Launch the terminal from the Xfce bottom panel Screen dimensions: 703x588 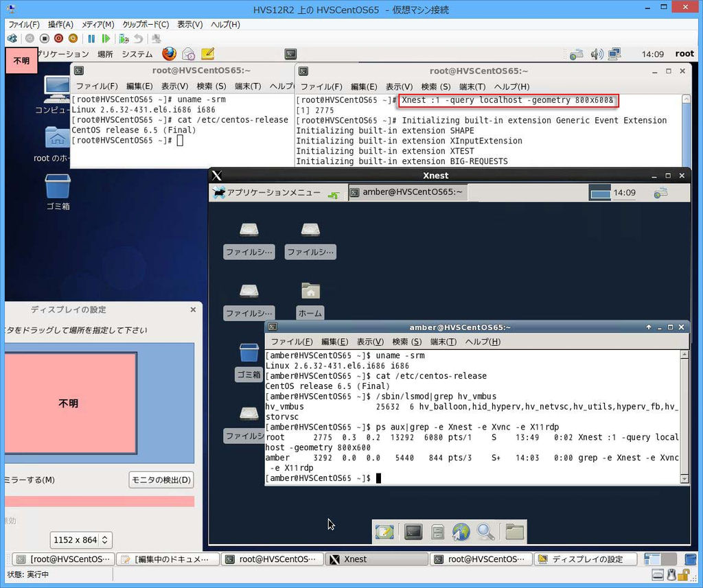click(413, 532)
